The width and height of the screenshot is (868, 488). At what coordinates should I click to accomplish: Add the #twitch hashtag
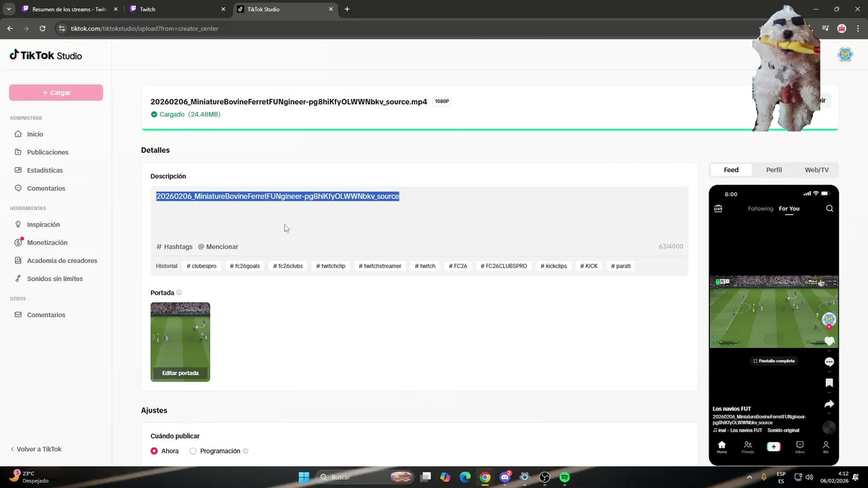[x=425, y=266]
